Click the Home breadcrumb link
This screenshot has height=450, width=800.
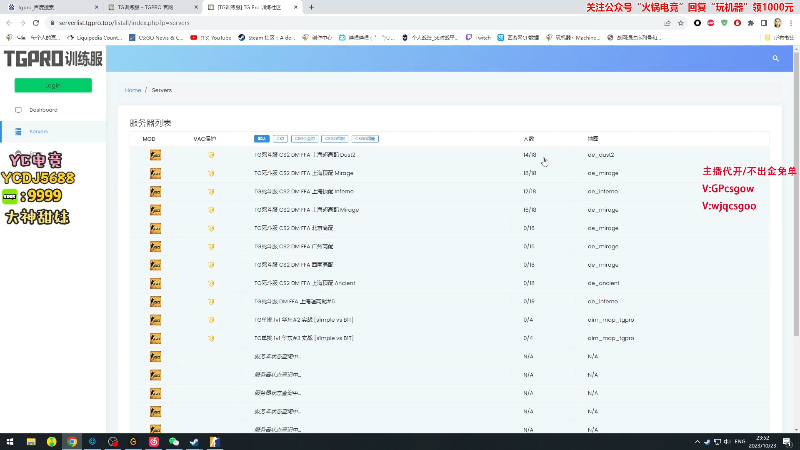pyautogui.click(x=133, y=90)
